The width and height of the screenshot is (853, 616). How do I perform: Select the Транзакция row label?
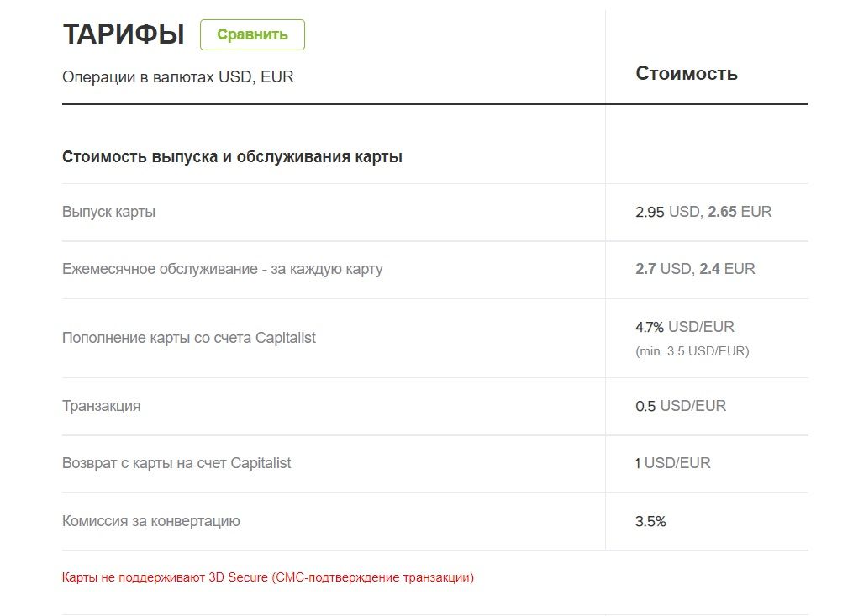tap(102, 406)
